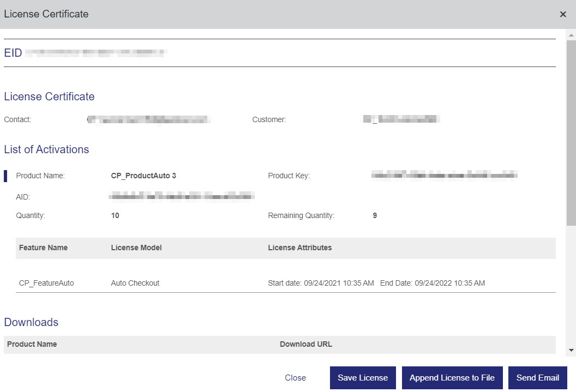Click the License Attributes column header
Screen dimensions: 576x392
pyautogui.click(x=299, y=248)
